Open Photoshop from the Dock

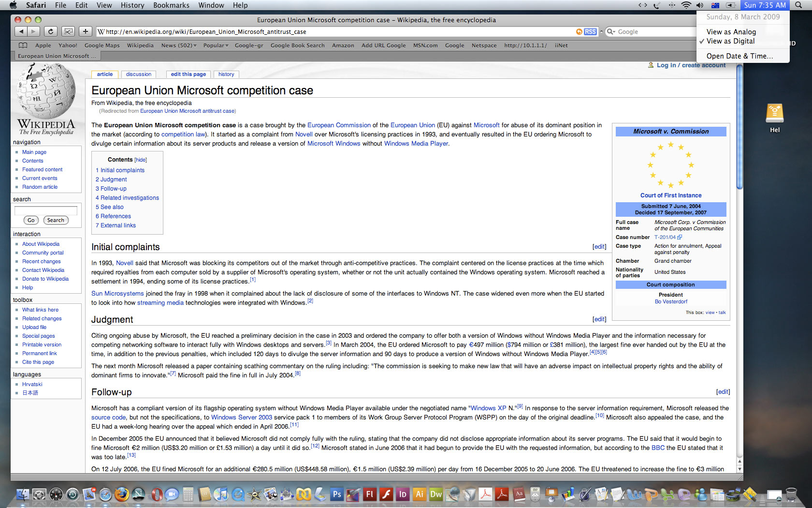[336, 494]
